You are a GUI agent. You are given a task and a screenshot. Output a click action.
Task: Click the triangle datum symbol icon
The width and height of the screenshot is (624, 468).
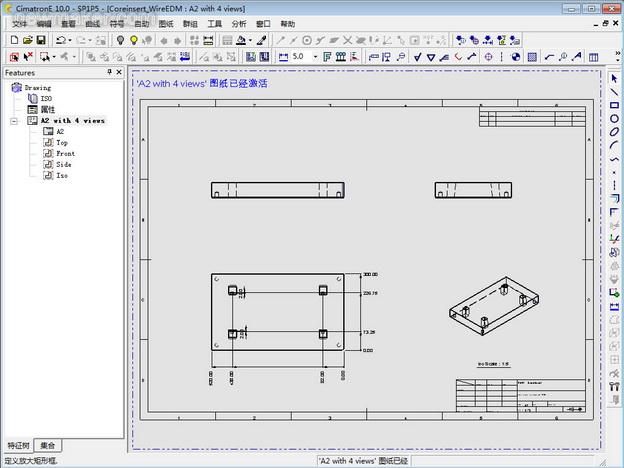tap(431, 57)
